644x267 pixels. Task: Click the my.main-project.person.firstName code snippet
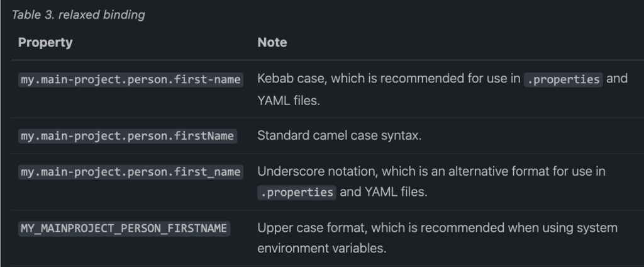pyautogui.click(x=127, y=136)
